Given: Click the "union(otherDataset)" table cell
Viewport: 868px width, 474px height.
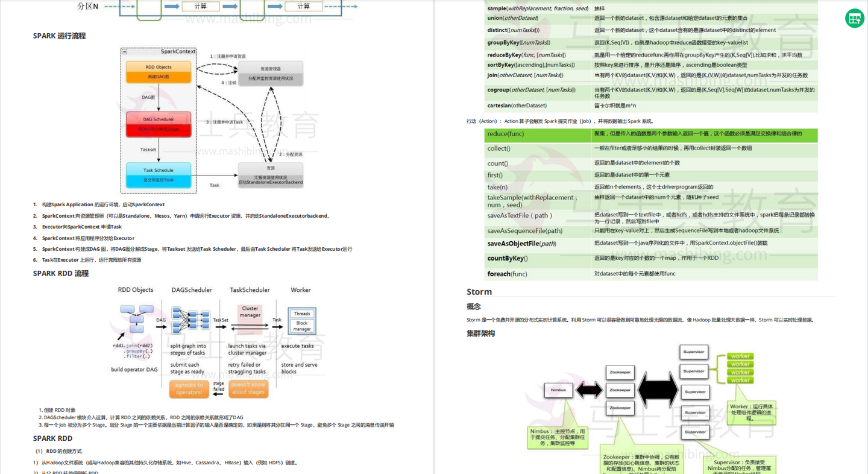Looking at the screenshot, I should pos(538,19).
